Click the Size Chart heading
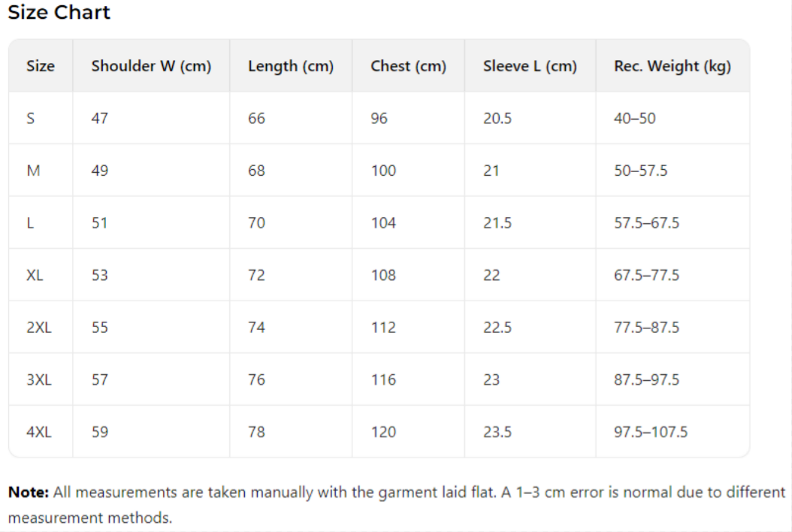The width and height of the screenshot is (792, 532). pos(59,13)
